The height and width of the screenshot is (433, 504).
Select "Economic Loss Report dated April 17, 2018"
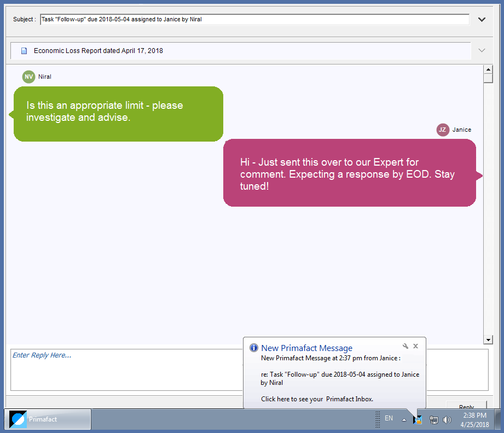click(x=99, y=51)
